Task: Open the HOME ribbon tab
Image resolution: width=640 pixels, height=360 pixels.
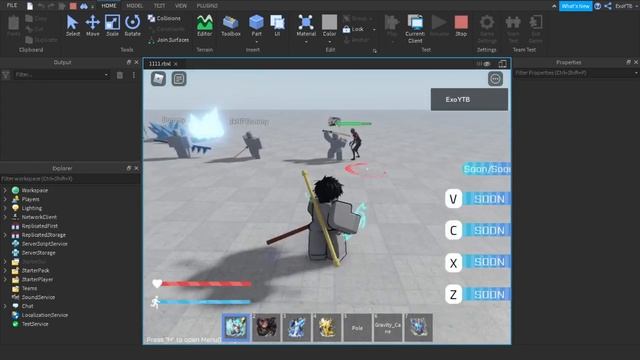Action: 109,6
